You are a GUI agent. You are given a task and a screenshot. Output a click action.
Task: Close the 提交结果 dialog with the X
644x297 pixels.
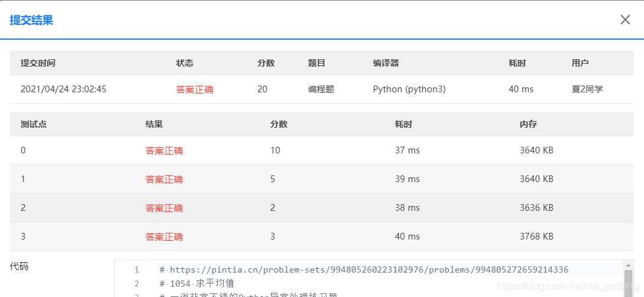pos(625,20)
